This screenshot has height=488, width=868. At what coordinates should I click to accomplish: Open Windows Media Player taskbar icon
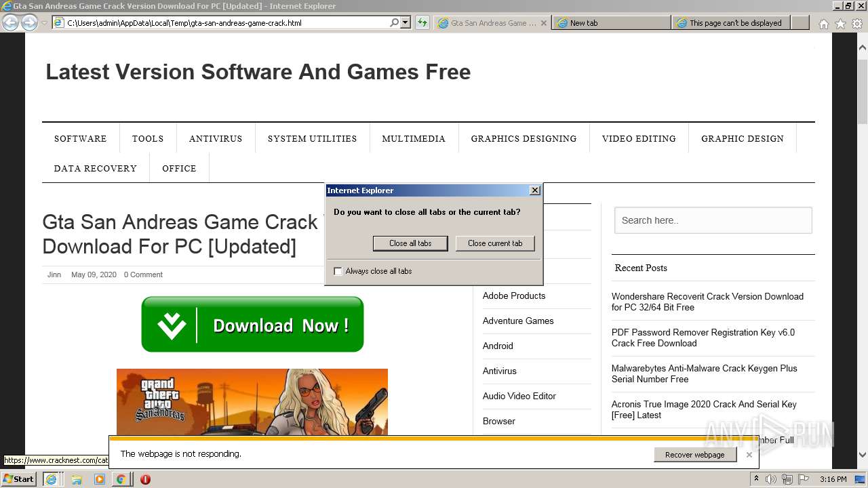tap(100, 479)
